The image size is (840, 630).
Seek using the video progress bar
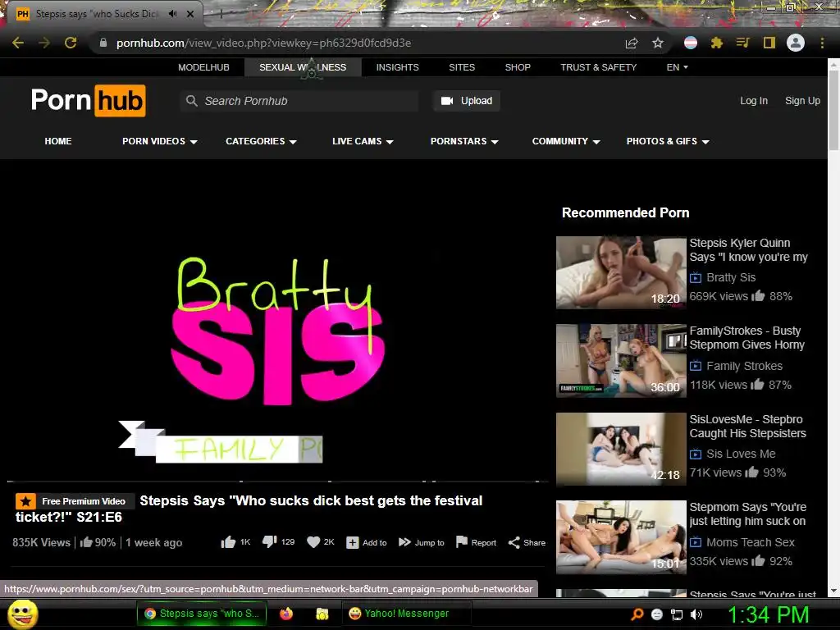(277, 482)
